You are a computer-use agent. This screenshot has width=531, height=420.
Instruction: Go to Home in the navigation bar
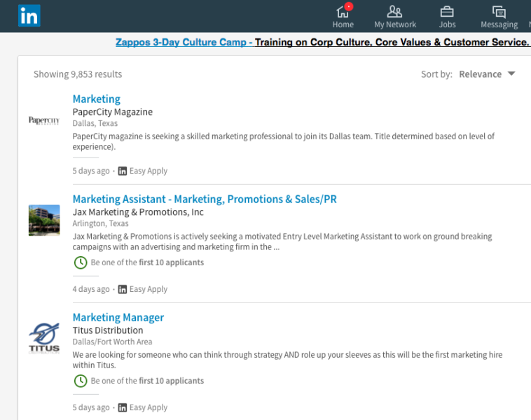tap(343, 16)
